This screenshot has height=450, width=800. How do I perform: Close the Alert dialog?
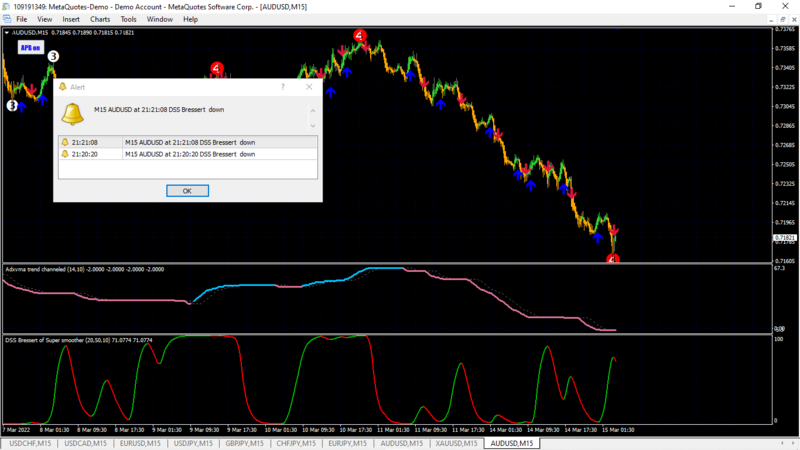[309, 87]
